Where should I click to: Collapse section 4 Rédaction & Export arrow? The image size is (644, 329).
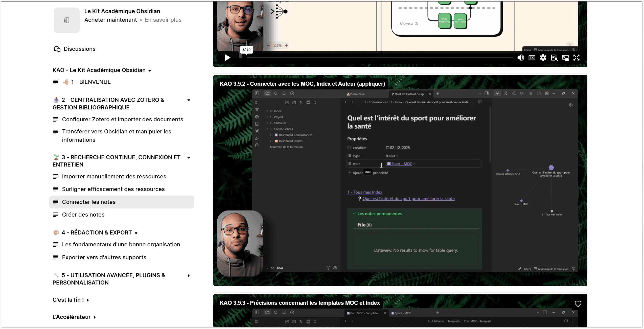click(136, 233)
